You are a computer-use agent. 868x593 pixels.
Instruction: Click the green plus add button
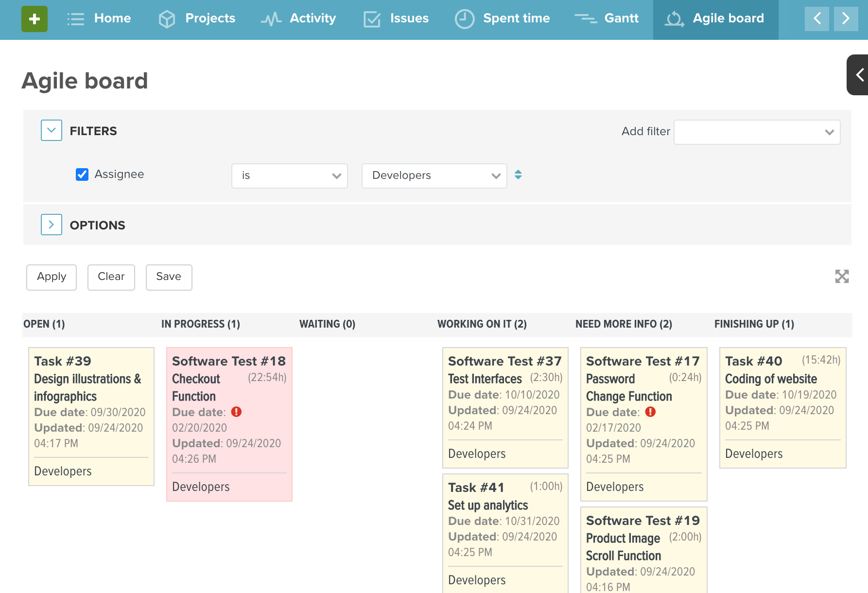coord(35,19)
